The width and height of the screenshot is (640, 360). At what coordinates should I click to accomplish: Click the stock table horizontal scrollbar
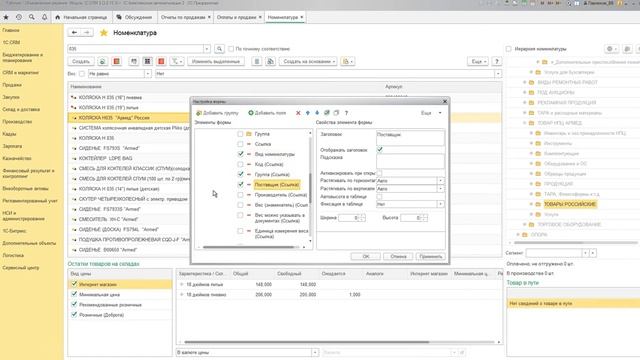point(307,342)
